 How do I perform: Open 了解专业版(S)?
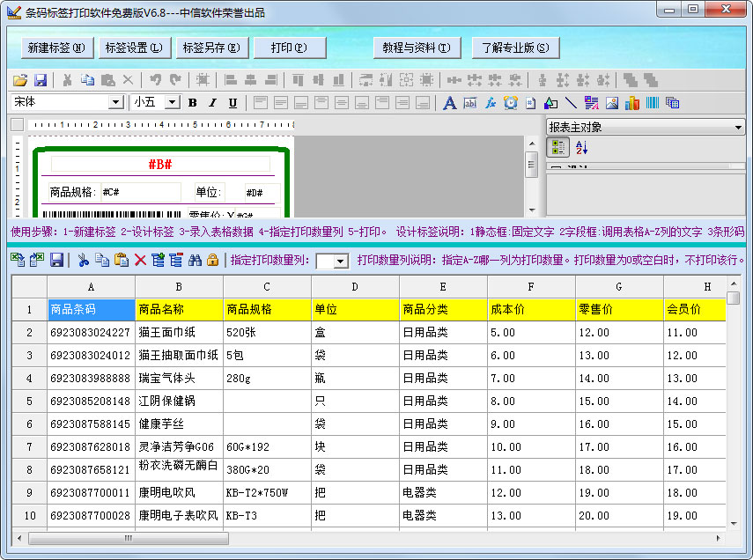[x=515, y=48]
